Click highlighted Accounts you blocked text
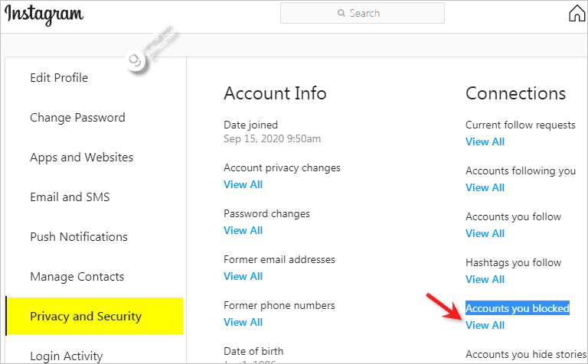588x364 pixels. 518,308
